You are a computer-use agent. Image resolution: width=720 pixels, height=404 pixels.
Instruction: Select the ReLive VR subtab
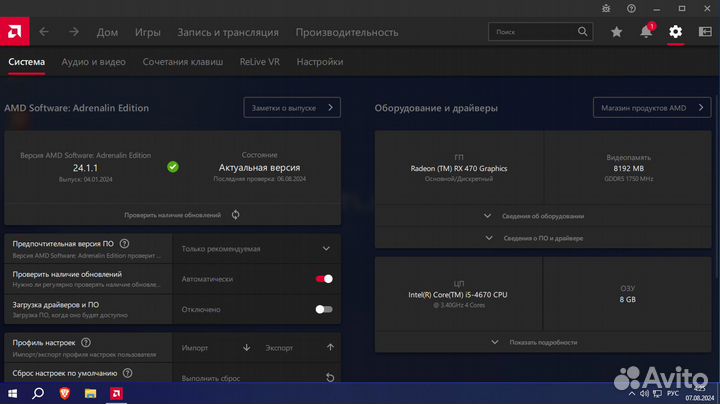click(259, 62)
